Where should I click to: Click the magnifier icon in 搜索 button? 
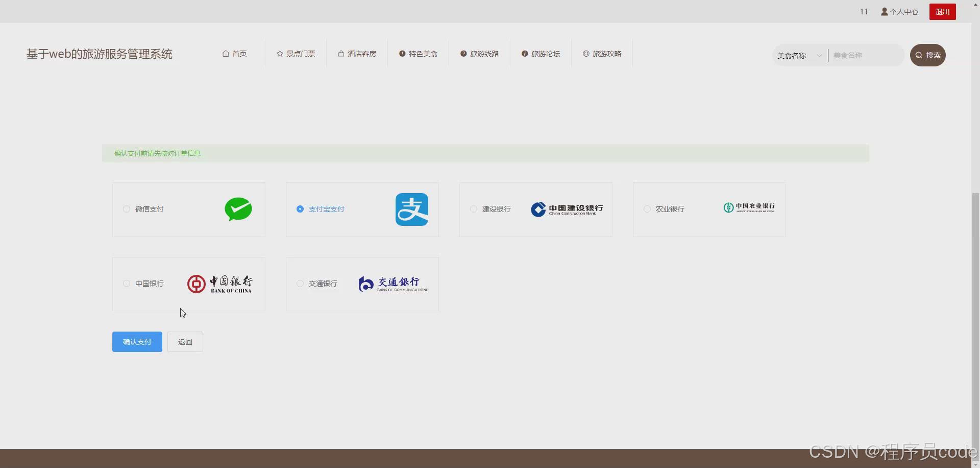tap(919, 55)
